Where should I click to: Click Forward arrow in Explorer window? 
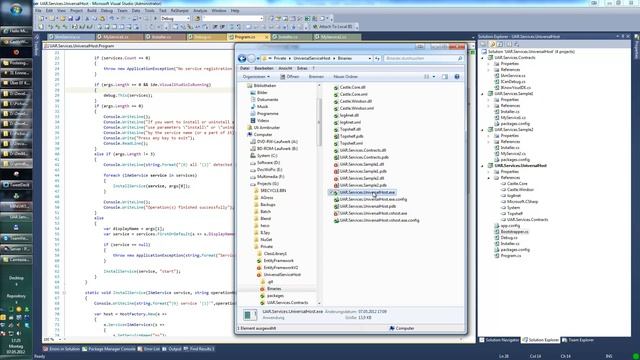pos(251,58)
